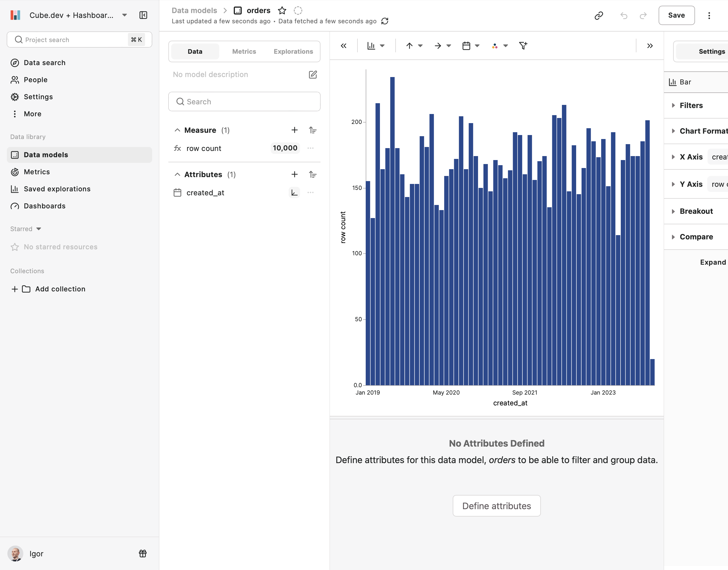Star the orders data model
This screenshot has width=728, height=570.
point(282,10)
